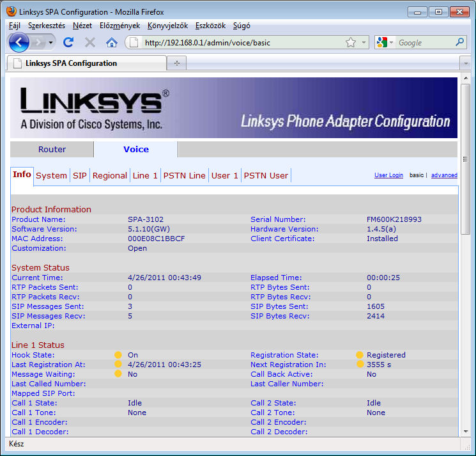Close the Firefox window
This screenshot has width=476, height=456.
tap(459, 12)
